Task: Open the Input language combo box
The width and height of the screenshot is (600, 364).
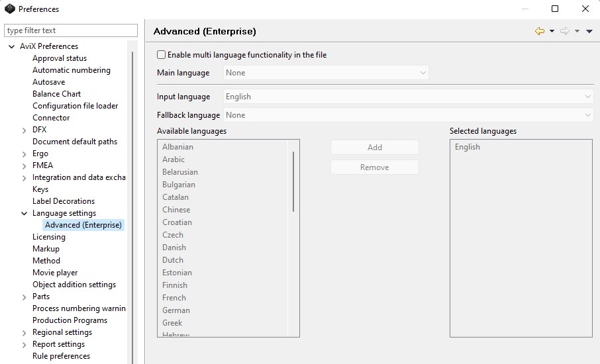Action: tap(408, 97)
